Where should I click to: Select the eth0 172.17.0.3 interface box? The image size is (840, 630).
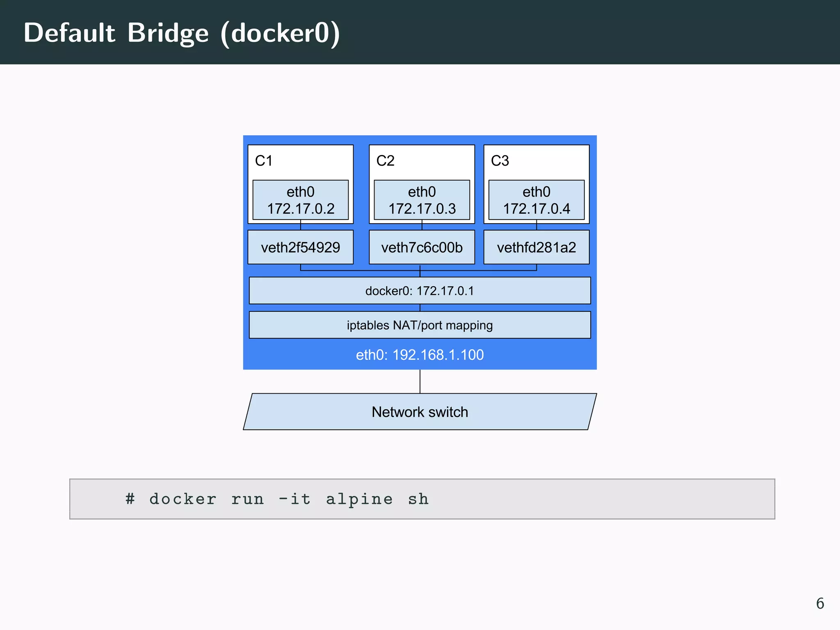(x=422, y=200)
